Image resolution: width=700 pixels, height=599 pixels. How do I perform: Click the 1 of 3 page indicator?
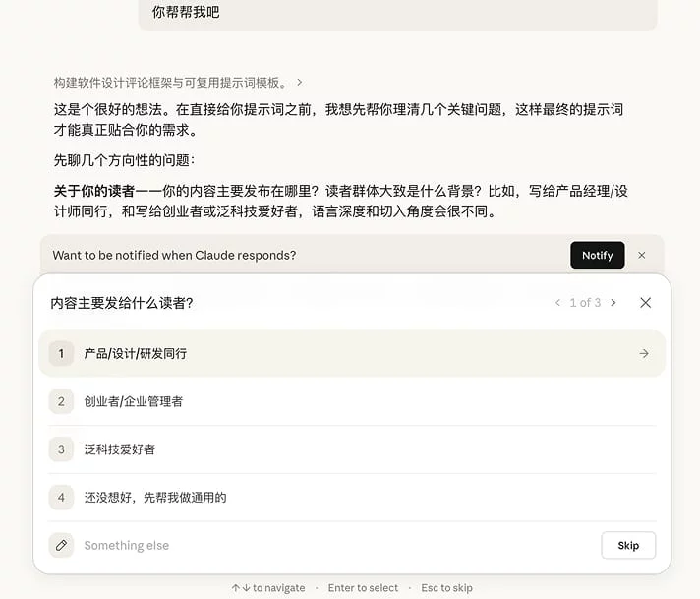(x=585, y=303)
